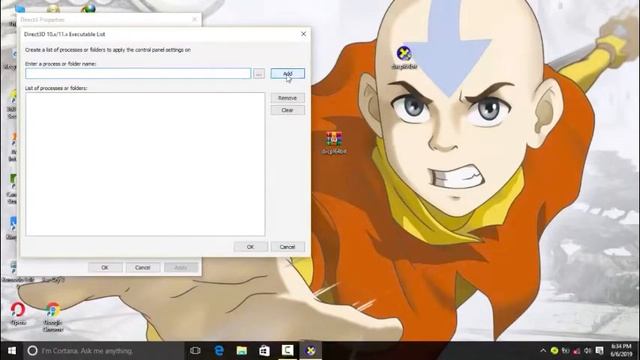Cancel the Executable List dialog

coord(287,247)
